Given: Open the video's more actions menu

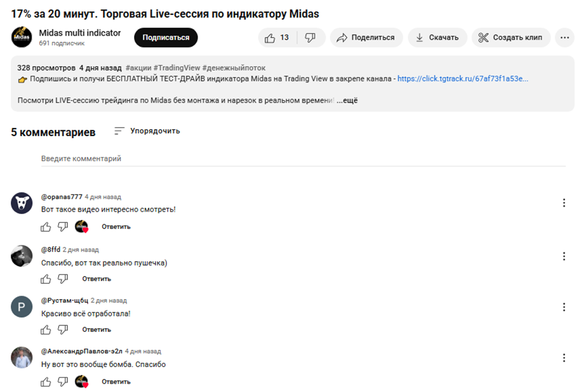Looking at the screenshot, I should pyautogui.click(x=564, y=37).
